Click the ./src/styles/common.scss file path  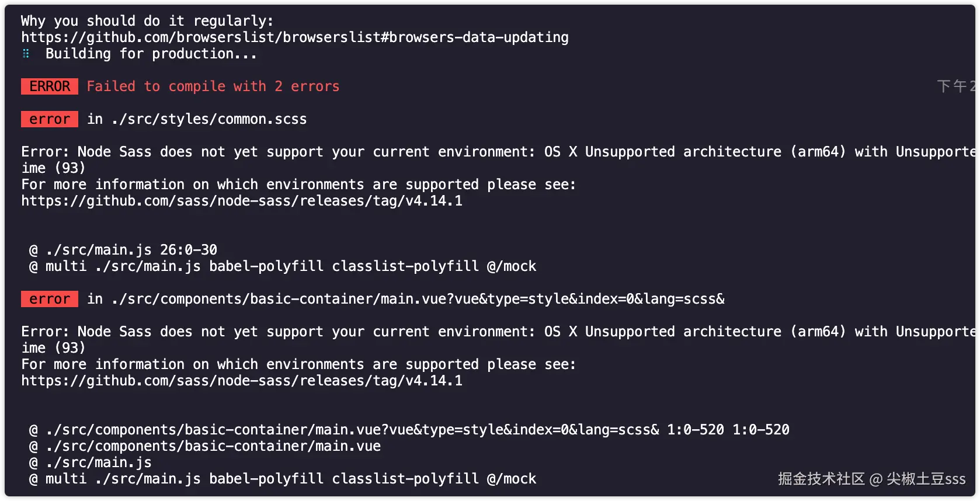tap(208, 119)
